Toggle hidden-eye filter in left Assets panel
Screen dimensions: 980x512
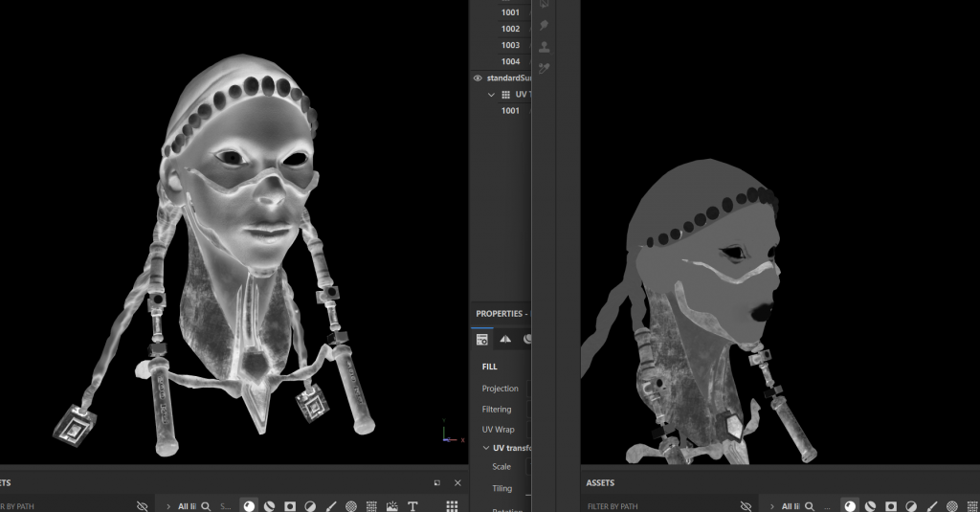[143, 506]
